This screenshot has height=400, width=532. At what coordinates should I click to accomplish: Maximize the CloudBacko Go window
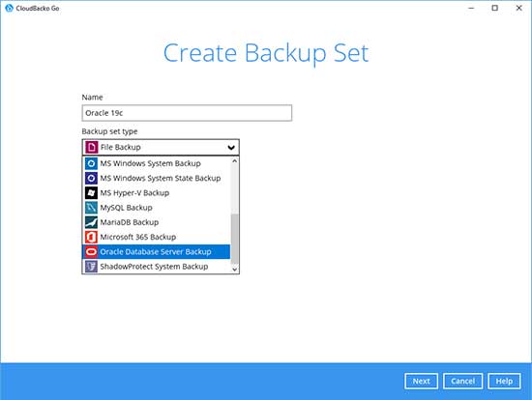pyautogui.click(x=495, y=8)
